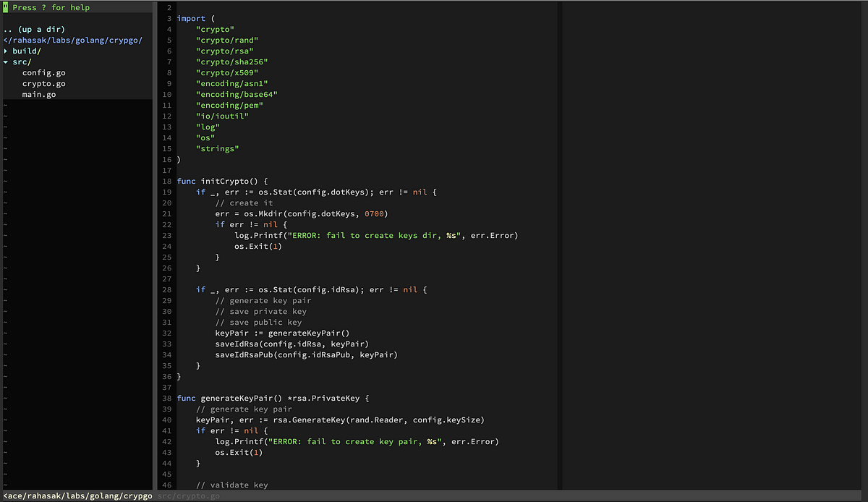Click the 'fail to create keys dir' log line
This screenshot has height=502, width=868.
pyautogui.click(x=377, y=235)
